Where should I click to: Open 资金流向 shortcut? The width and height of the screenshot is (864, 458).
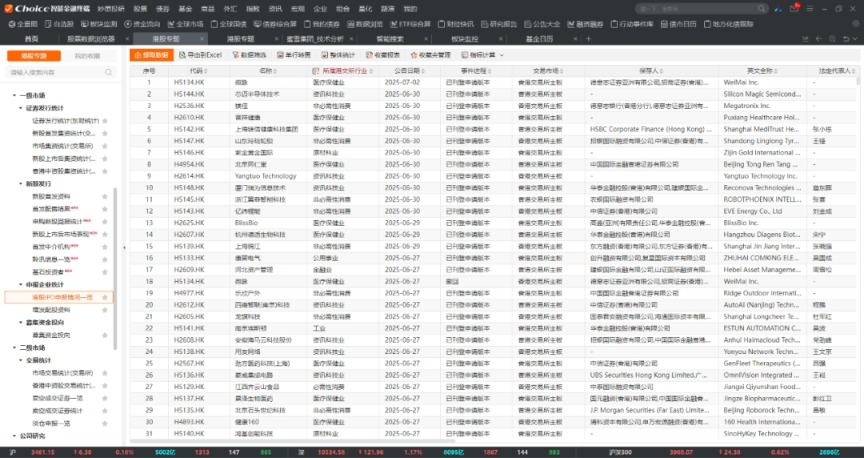pos(142,24)
